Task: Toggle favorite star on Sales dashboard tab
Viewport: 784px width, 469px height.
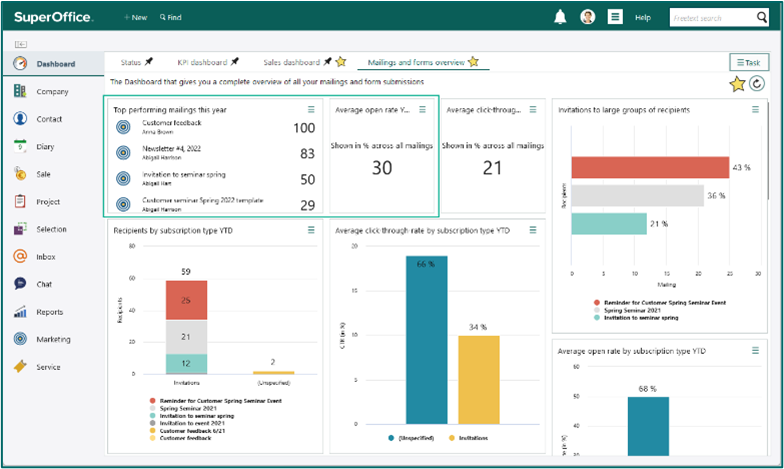Action: click(x=341, y=62)
